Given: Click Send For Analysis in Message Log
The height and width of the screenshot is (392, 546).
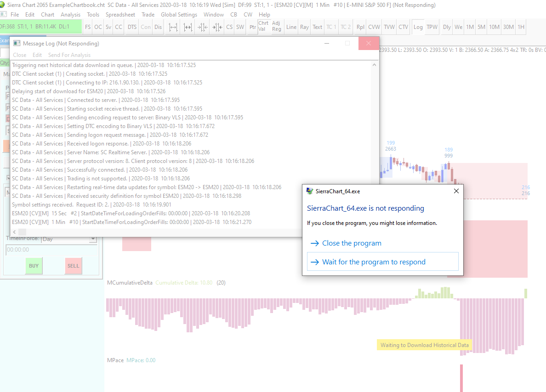Looking at the screenshot, I should click(x=69, y=55).
